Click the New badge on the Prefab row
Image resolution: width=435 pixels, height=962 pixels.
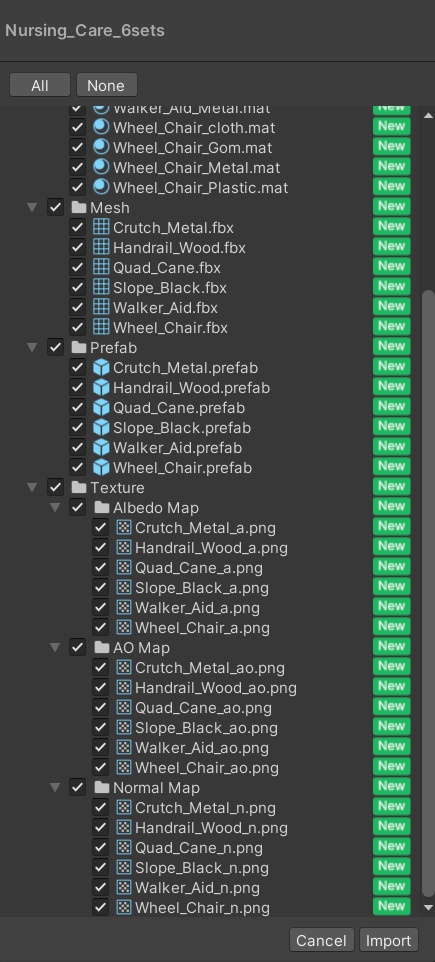[391, 346]
